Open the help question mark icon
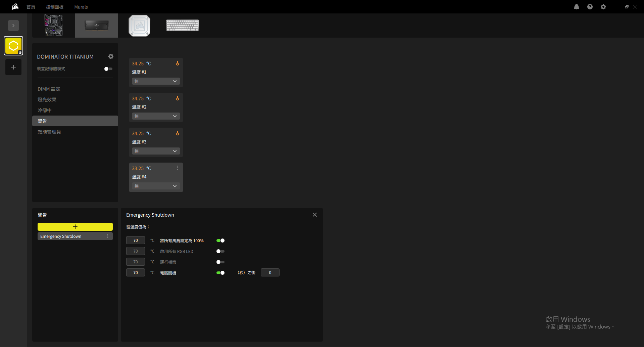Viewport: 644px width, 347px height. tap(590, 7)
